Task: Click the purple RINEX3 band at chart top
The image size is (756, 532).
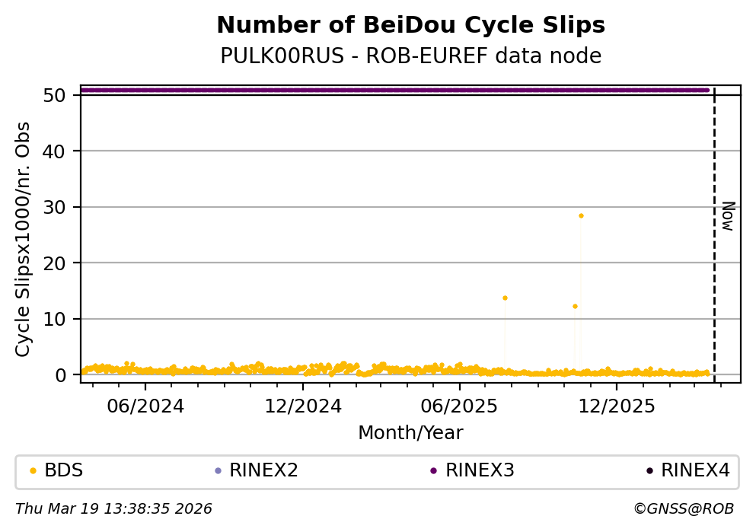Action: pyautogui.click(x=396, y=90)
